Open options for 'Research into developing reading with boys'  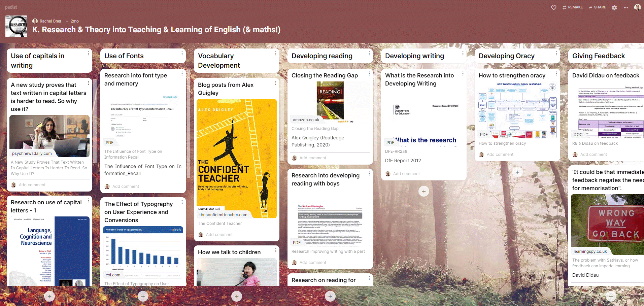click(369, 173)
